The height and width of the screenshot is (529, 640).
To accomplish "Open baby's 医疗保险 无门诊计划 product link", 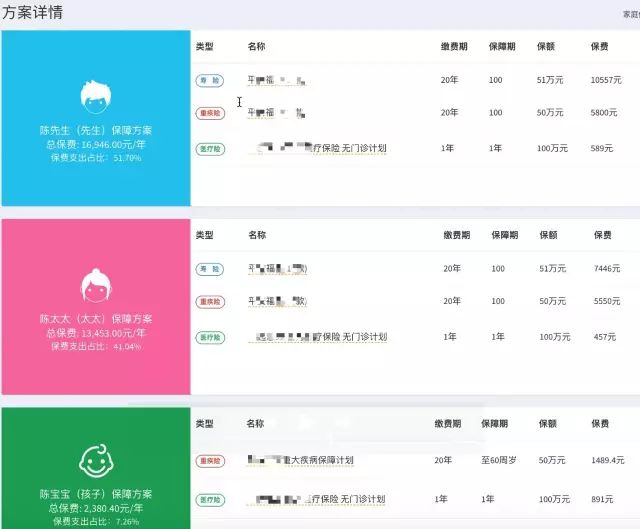I will (x=316, y=499).
